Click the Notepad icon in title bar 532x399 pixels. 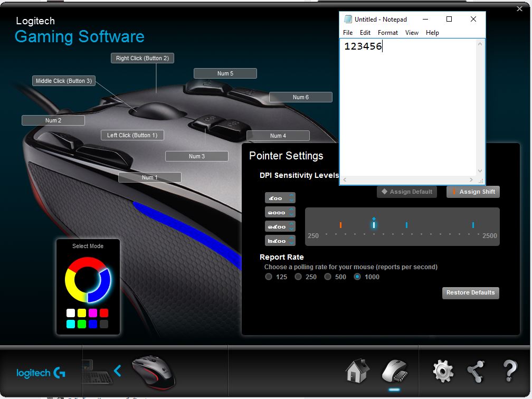tap(348, 20)
